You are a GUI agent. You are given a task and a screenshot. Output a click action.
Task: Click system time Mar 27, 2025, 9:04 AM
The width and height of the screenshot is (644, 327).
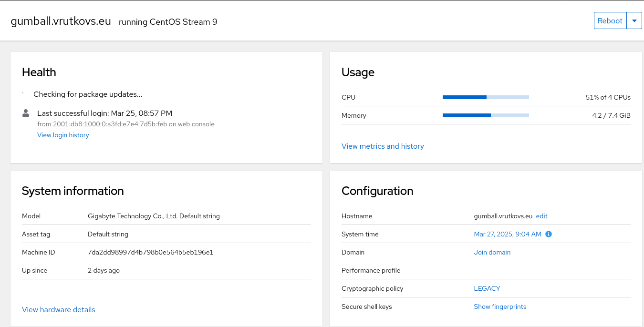pos(508,234)
